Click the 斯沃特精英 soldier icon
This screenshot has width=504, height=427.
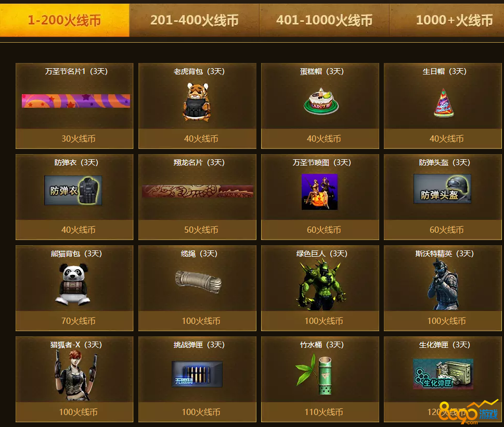coord(443,285)
